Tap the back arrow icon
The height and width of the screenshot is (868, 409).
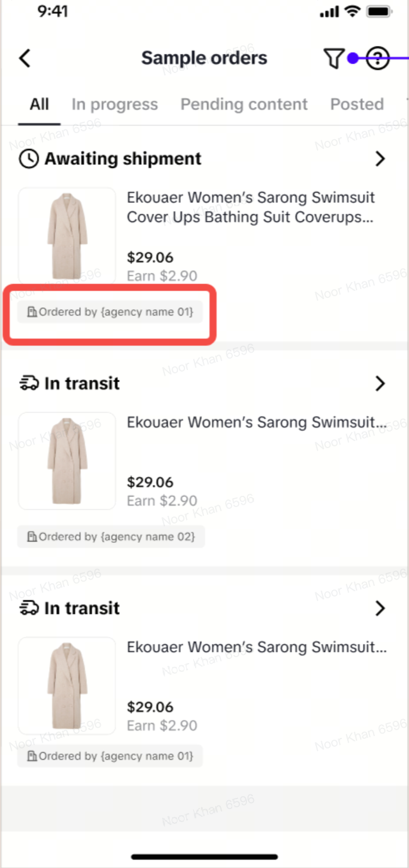point(25,58)
